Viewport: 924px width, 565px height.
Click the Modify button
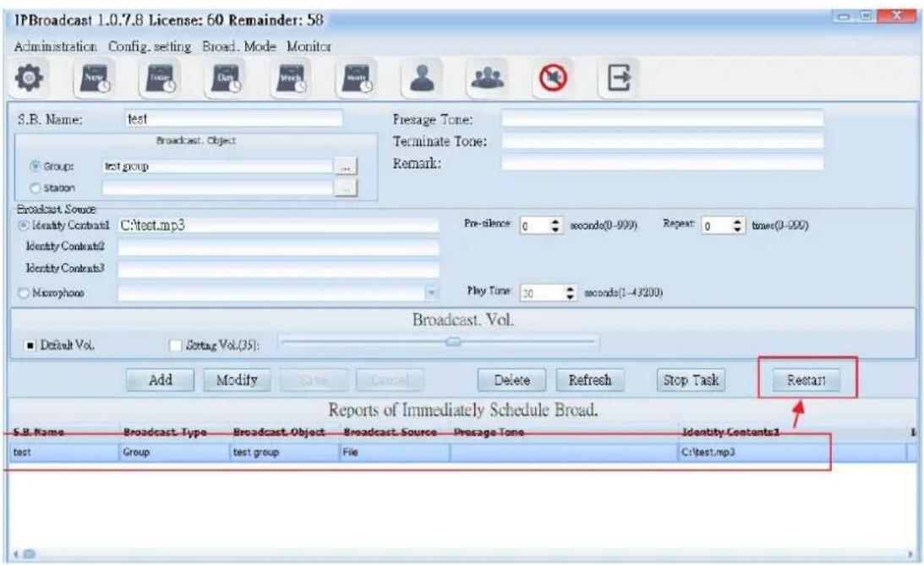237,380
